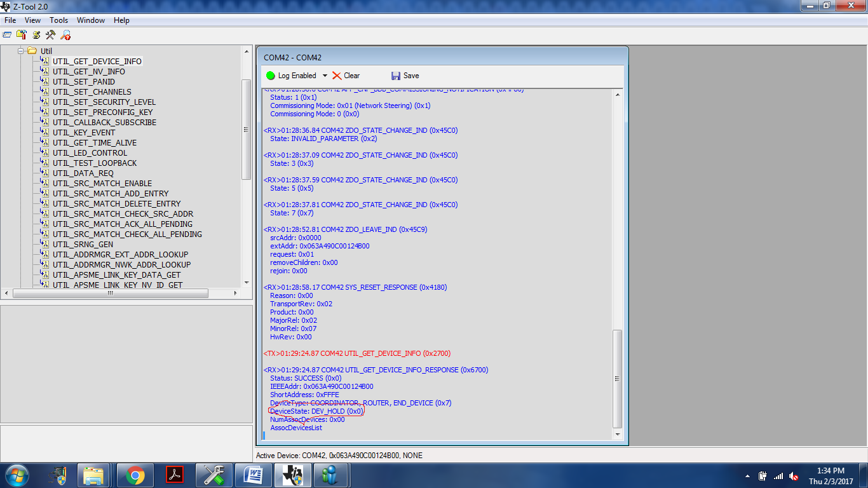The width and height of the screenshot is (868, 488).
Task: Select UTIL_SRNG_GEN in the tree
Action: [x=83, y=245]
